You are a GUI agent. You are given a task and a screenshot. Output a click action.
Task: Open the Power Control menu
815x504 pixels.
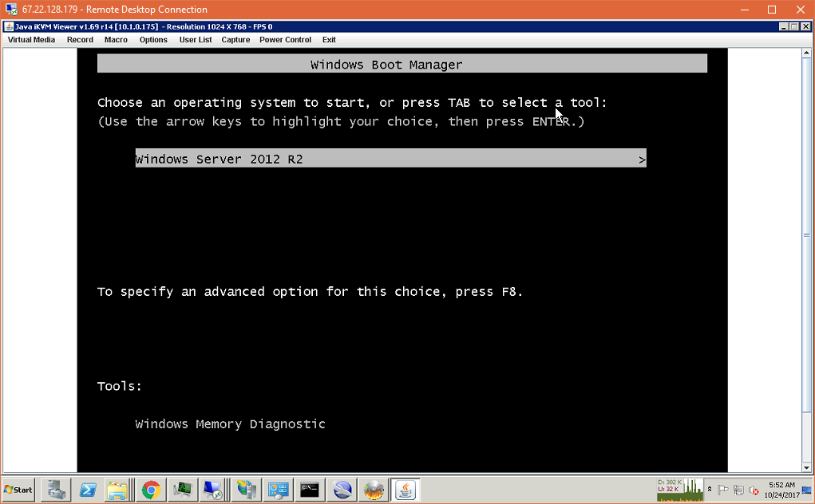[x=285, y=39]
